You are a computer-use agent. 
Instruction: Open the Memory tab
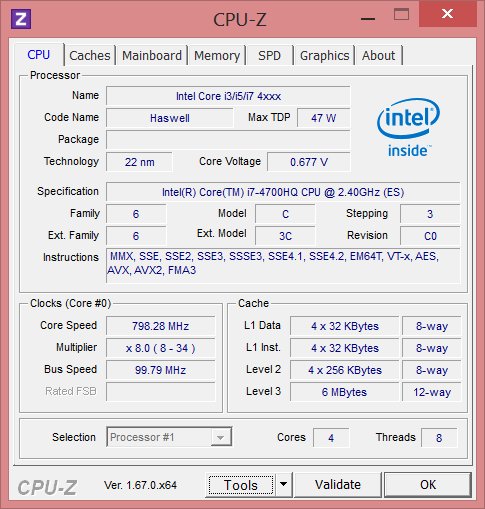[217, 55]
